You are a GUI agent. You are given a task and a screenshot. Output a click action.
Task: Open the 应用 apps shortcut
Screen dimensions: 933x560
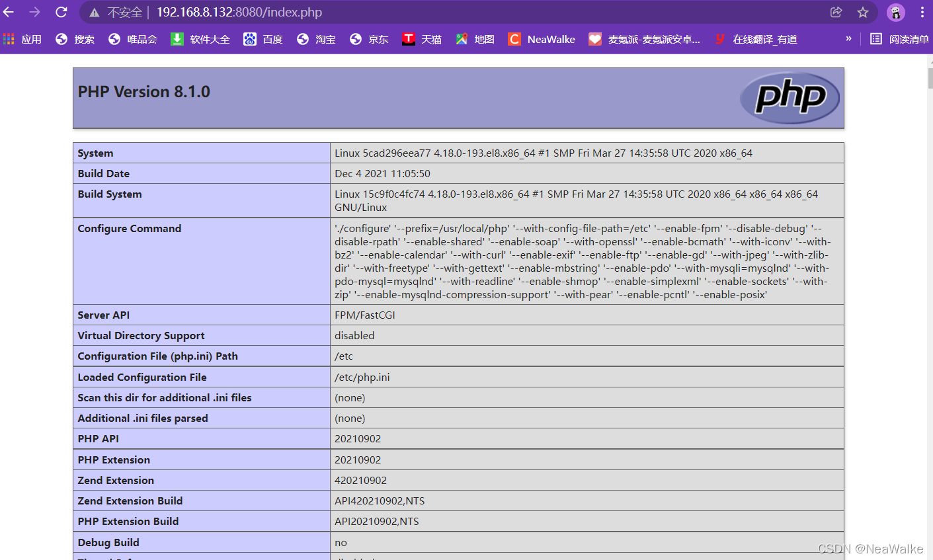pyautogui.click(x=22, y=40)
